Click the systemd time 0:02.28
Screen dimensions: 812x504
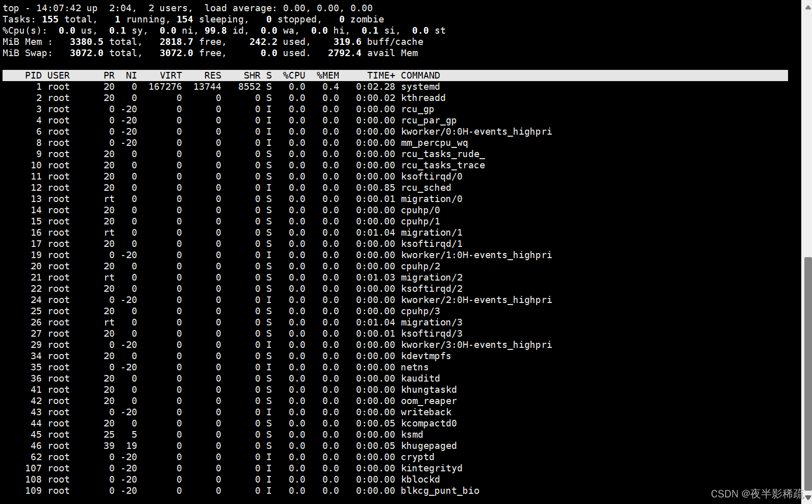point(375,87)
